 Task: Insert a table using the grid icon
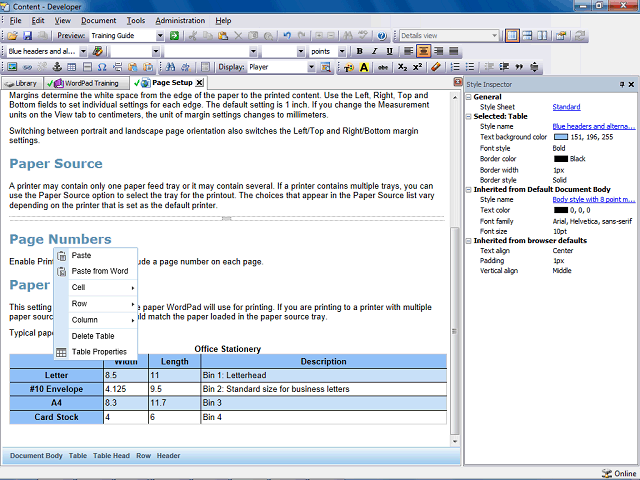pyautogui.click(x=72, y=67)
